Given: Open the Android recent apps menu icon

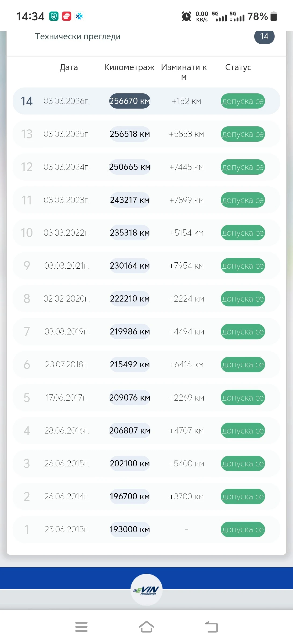Looking at the screenshot, I should point(81,627).
